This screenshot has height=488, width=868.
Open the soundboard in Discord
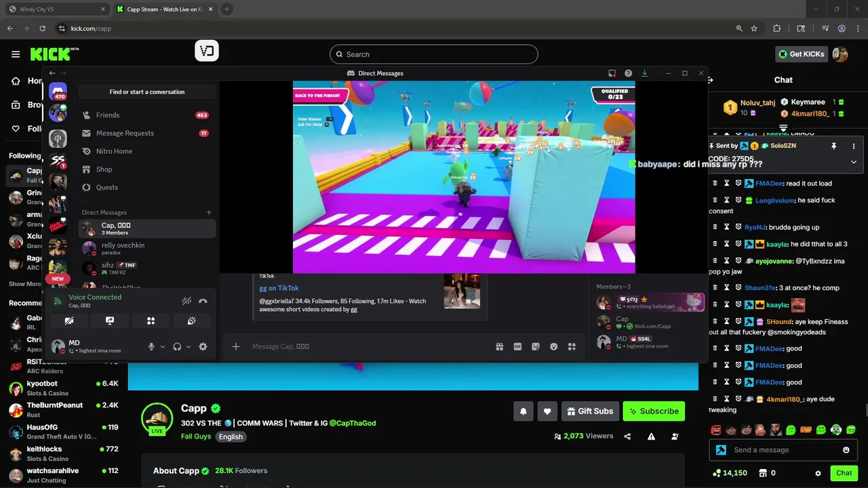(x=192, y=321)
